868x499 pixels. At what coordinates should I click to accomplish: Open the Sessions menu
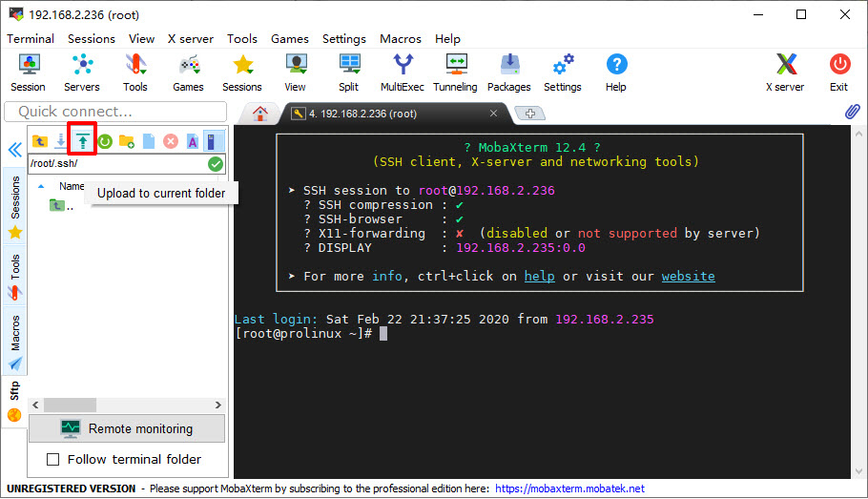pyautogui.click(x=91, y=39)
